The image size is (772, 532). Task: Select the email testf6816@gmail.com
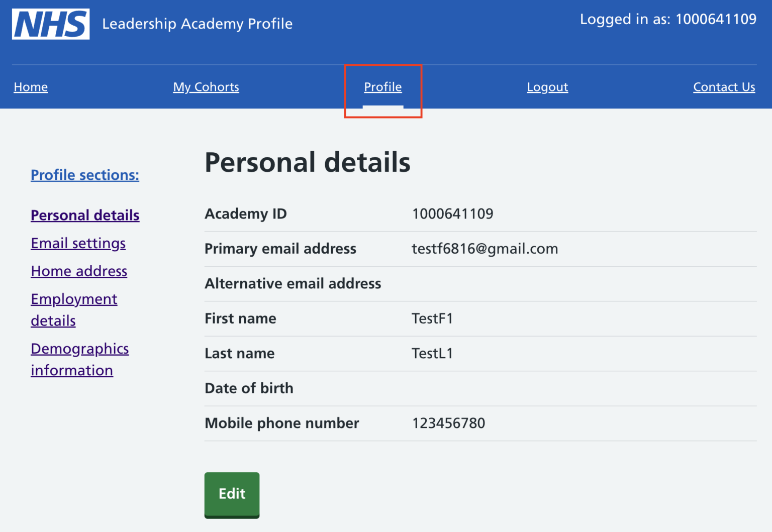point(485,249)
